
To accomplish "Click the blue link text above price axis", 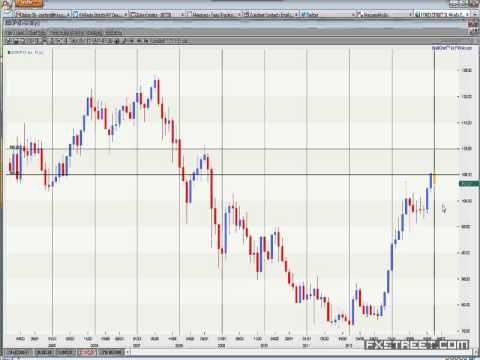I will tap(452, 48).
